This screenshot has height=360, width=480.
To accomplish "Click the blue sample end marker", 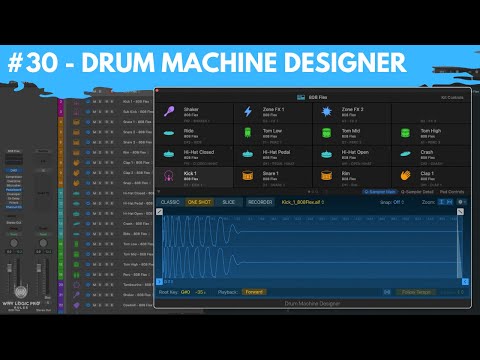I will (465, 282).
